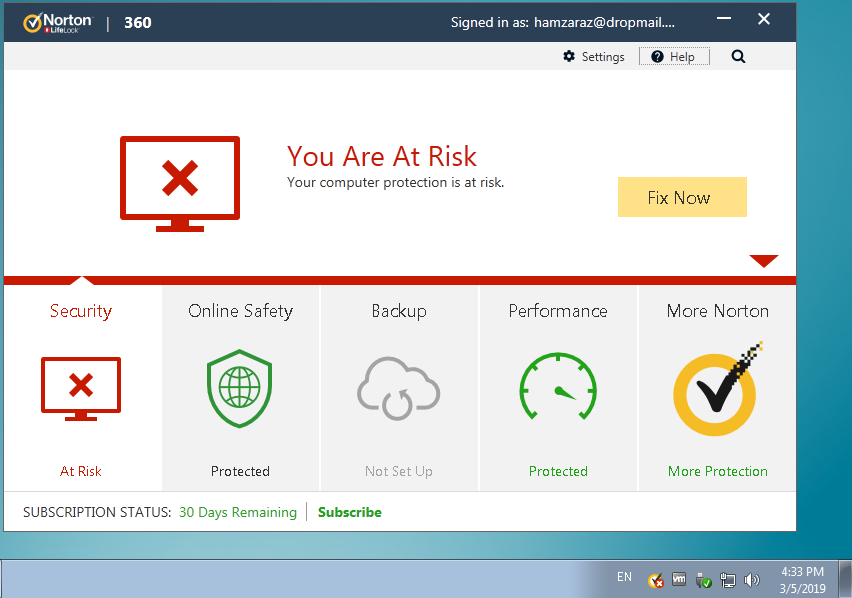Click the EN language indicator in taskbar

tap(624, 577)
